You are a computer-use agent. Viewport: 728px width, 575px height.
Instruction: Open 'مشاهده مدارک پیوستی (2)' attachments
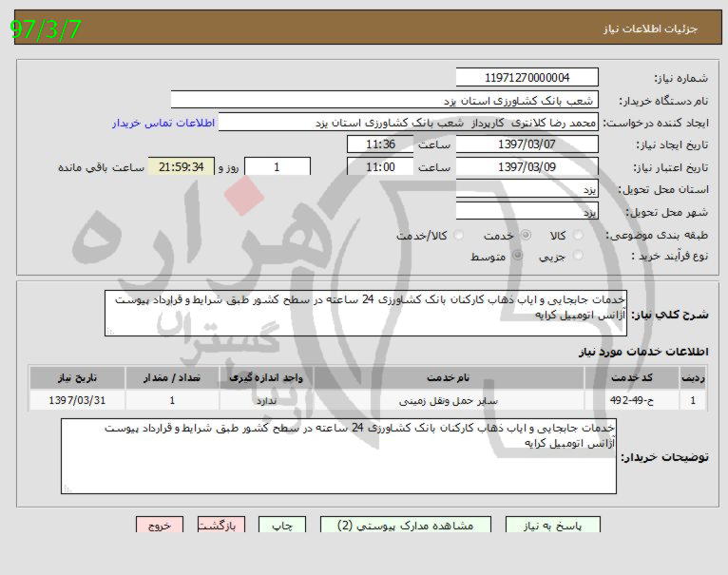(405, 525)
